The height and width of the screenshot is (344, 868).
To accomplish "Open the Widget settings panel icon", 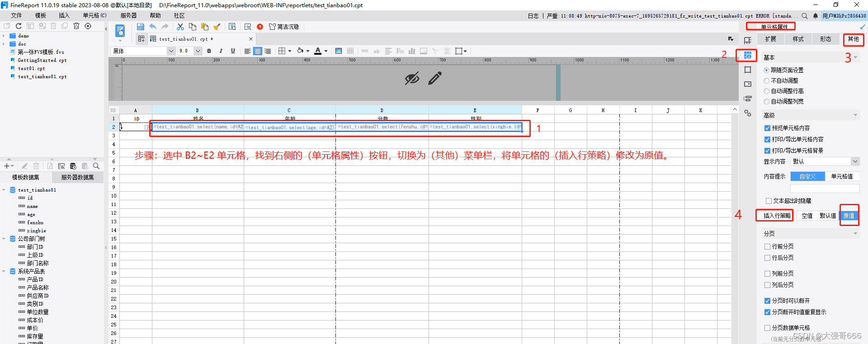I will tap(748, 84).
